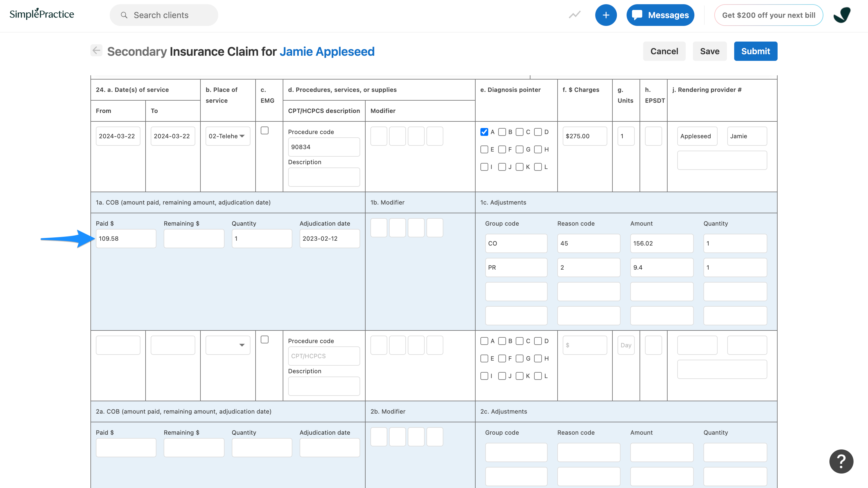Click the Remaining $ field in 1a COB
Viewport: 868px width, 488px height.
click(194, 239)
